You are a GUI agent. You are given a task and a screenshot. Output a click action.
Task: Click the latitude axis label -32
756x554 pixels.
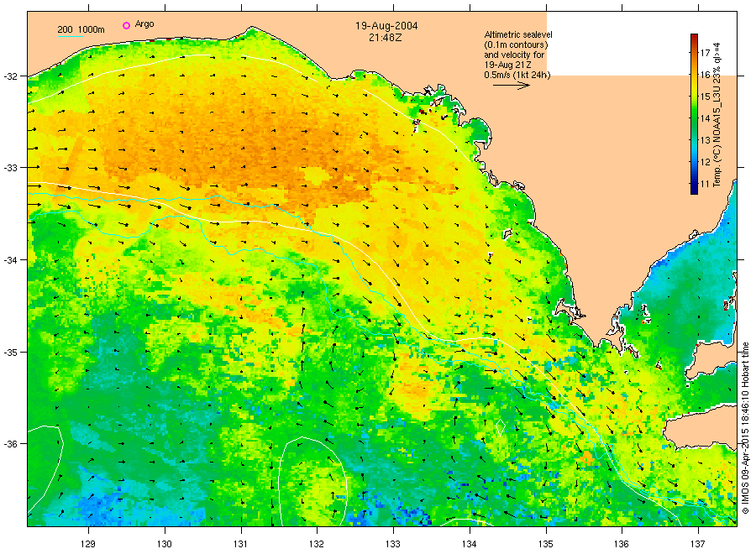coord(10,76)
